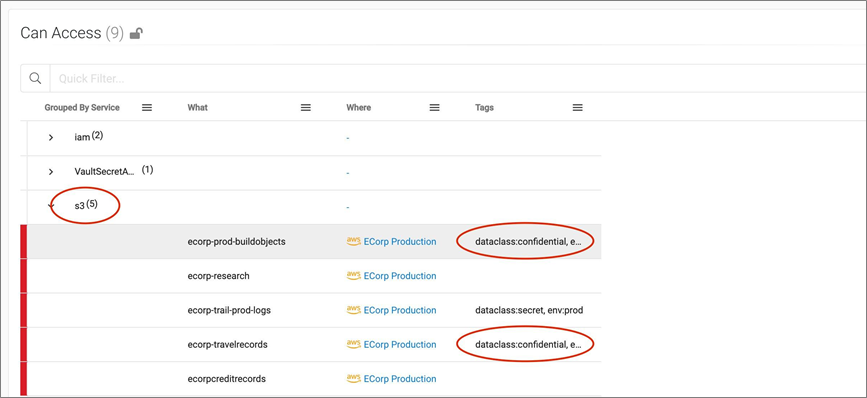Open the What column menu icon

305,108
